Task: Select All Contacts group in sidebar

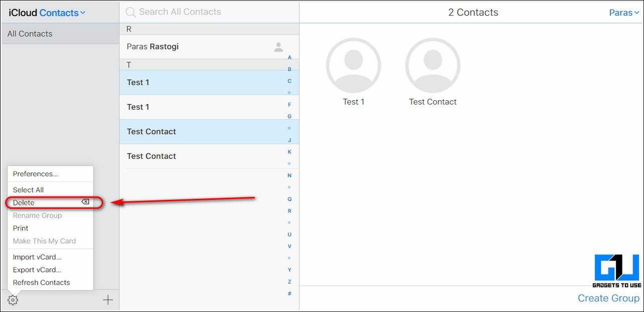Action: point(30,34)
